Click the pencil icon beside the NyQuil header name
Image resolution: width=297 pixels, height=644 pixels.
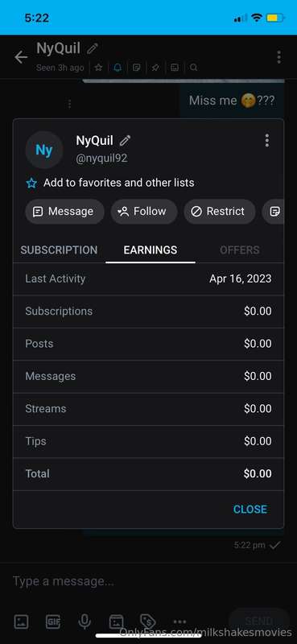93,49
